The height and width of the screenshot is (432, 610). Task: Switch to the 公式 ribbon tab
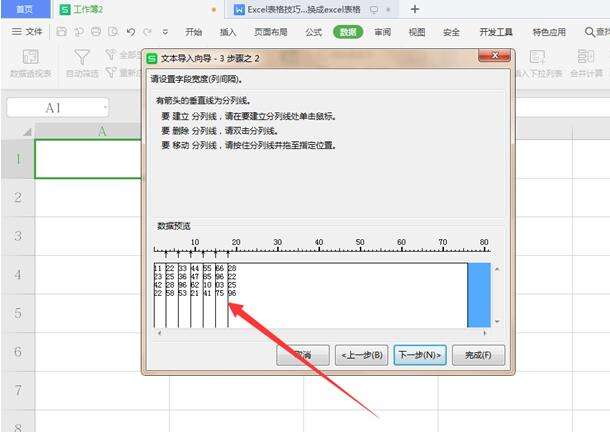coord(314,32)
